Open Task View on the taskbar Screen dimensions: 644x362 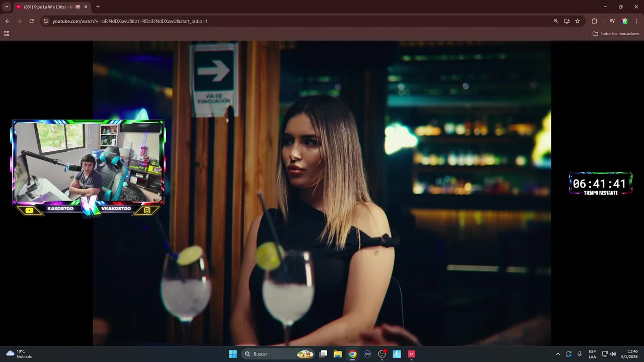pyautogui.click(x=324, y=354)
